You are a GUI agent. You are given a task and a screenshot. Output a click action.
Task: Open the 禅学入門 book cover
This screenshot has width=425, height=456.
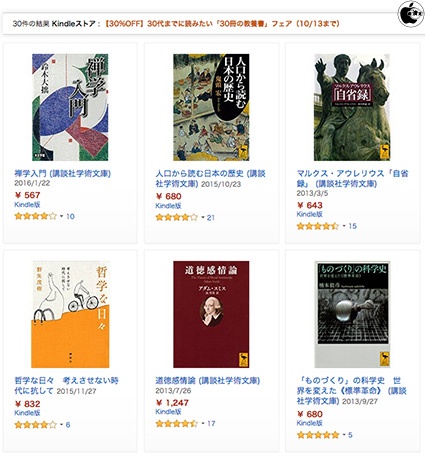(70, 107)
